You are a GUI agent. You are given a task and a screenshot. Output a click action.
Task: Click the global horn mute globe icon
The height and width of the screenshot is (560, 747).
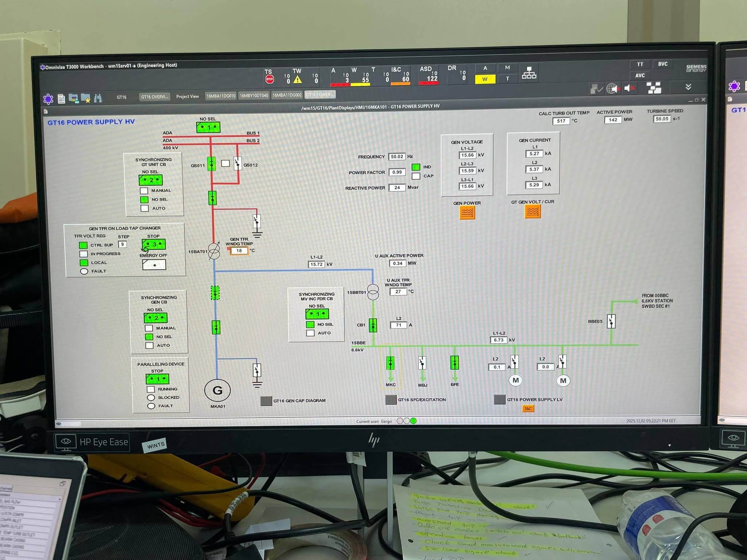(x=613, y=89)
